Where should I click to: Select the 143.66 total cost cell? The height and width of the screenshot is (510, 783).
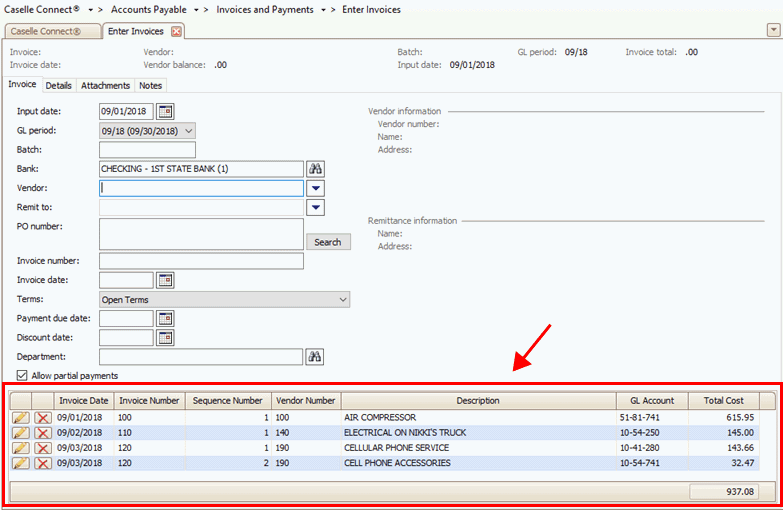(724, 448)
